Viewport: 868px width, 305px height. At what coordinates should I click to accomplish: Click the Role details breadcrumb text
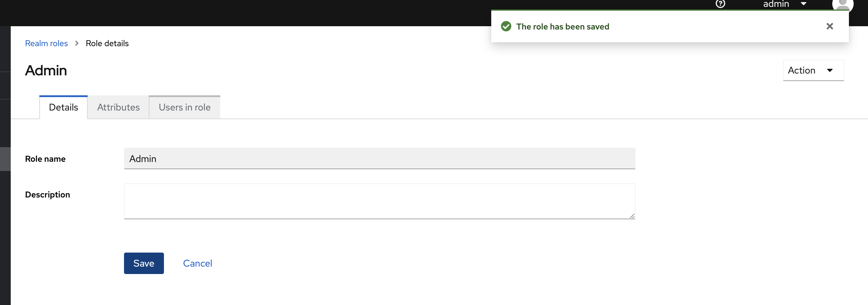107,43
